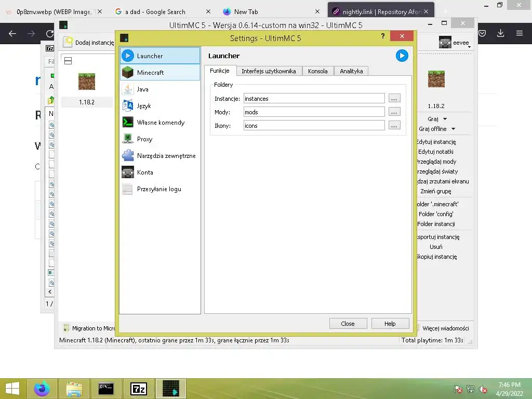This screenshot has height=399, width=532.
Task: Browse for the Mody folder
Action: point(394,112)
